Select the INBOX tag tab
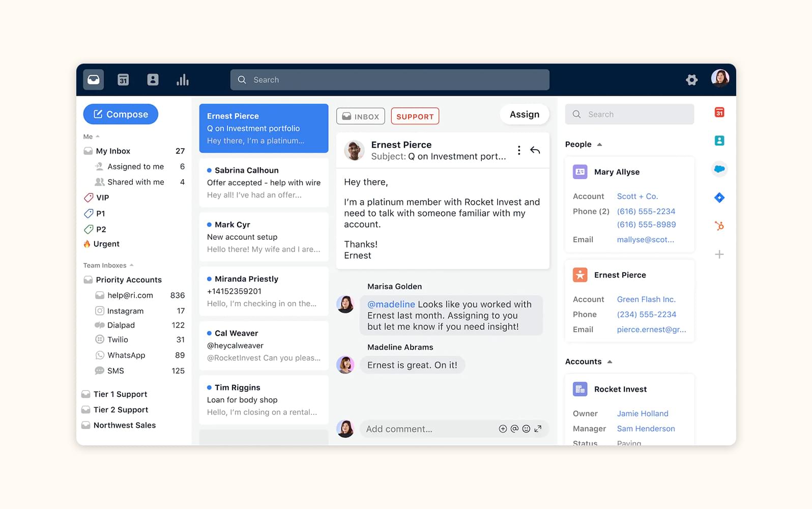 360,117
